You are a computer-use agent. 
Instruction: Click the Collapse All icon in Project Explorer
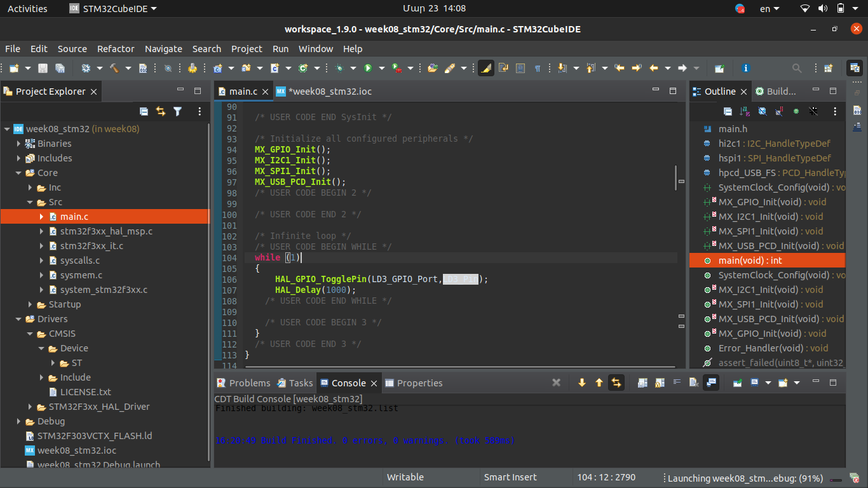[144, 111]
